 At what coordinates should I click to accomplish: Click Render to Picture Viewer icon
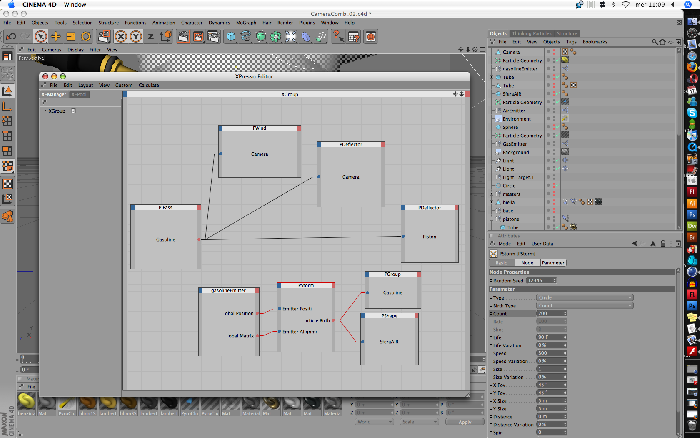198,37
